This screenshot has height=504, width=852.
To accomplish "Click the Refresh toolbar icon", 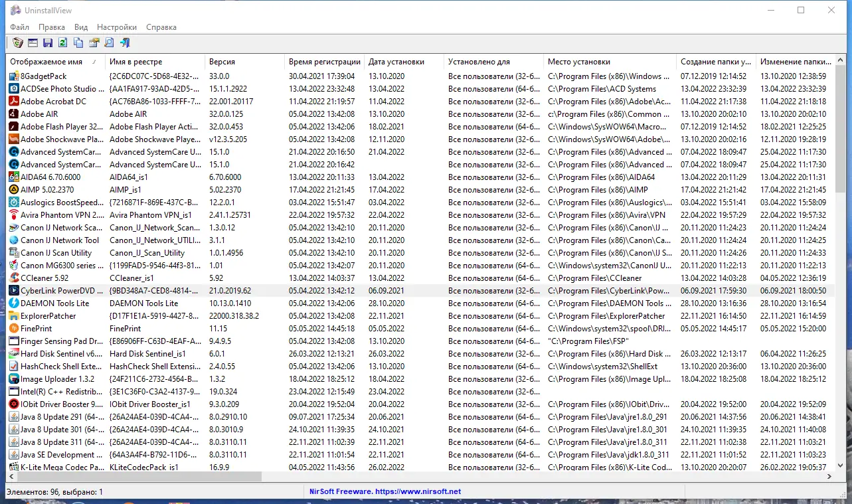I will (63, 43).
